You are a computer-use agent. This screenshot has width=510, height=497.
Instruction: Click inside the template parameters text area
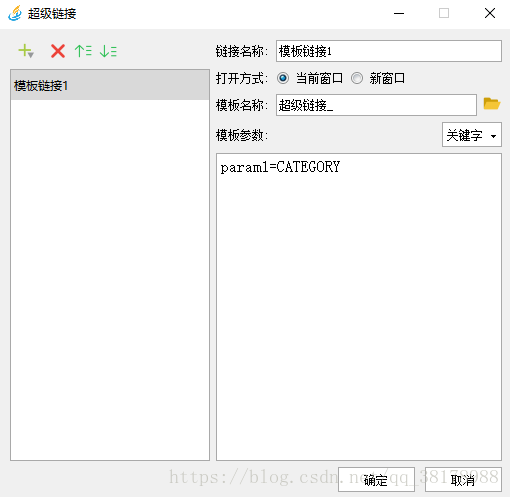coord(359,307)
